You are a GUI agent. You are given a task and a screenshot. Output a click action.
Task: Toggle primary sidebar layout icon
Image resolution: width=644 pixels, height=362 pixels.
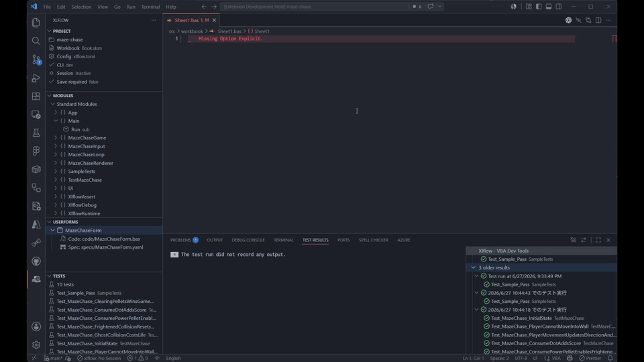[539, 7]
